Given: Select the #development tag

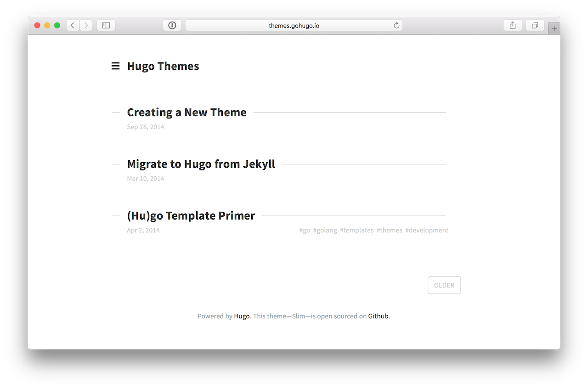Looking at the screenshot, I should point(427,230).
